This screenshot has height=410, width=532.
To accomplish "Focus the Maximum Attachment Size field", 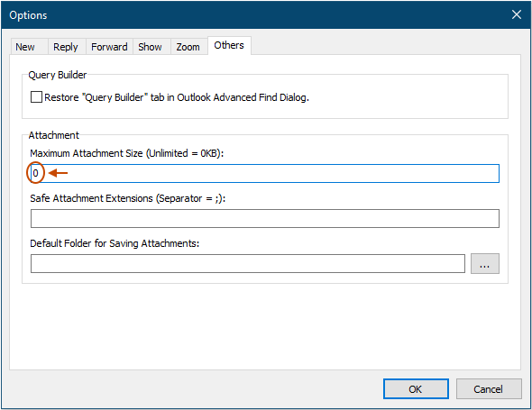I will (x=264, y=173).
